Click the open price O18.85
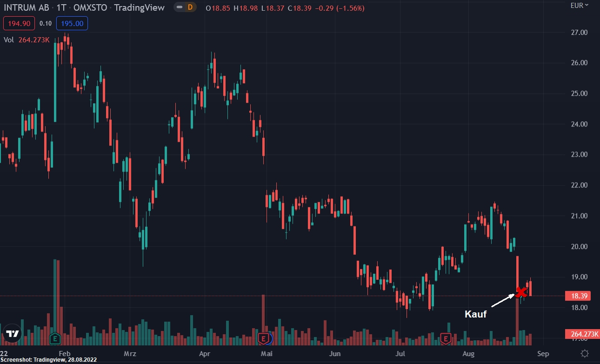This screenshot has height=364, width=600. [x=217, y=8]
